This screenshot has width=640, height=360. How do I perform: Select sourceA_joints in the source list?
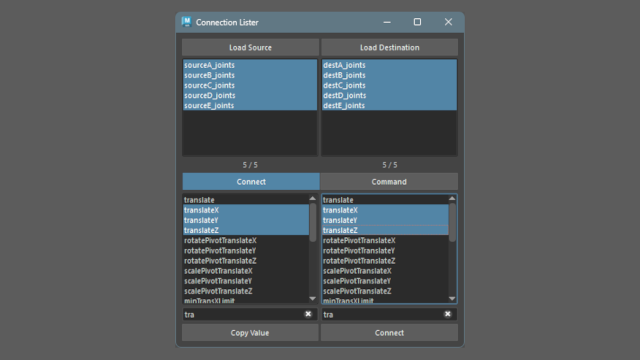(x=250, y=65)
